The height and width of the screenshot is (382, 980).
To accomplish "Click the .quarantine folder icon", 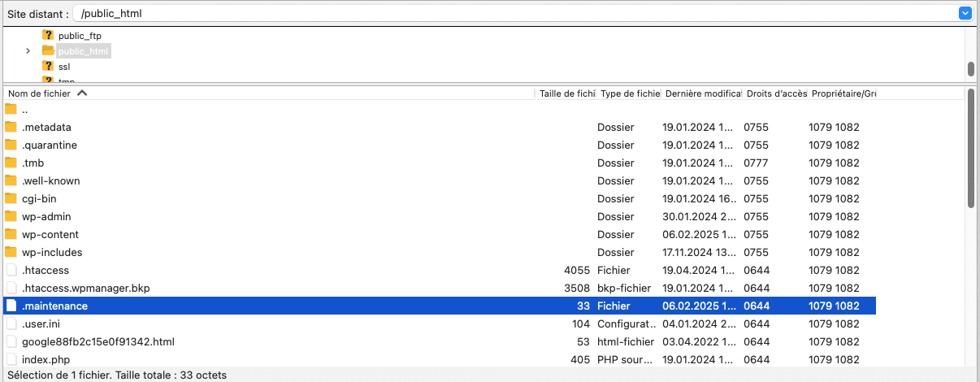I will [x=11, y=145].
